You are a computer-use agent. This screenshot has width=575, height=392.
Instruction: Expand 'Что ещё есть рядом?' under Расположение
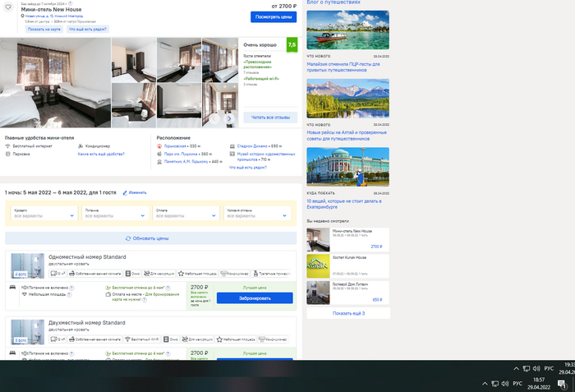click(248, 168)
